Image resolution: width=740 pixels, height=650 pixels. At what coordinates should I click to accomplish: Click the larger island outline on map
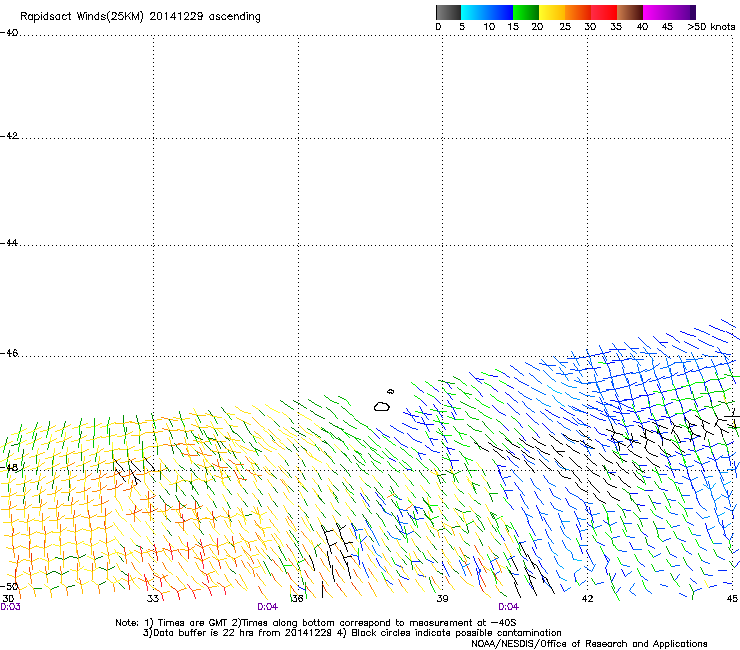(x=382, y=406)
